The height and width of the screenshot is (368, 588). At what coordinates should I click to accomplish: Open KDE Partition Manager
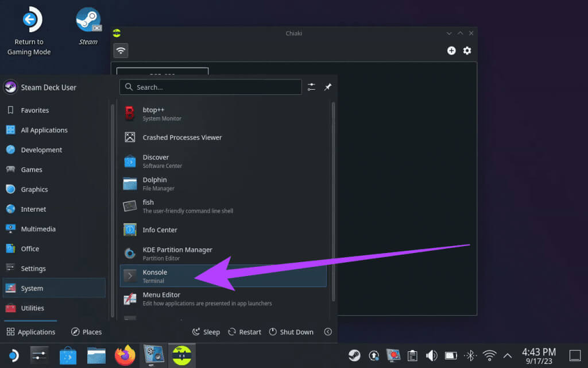tap(223, 254)
